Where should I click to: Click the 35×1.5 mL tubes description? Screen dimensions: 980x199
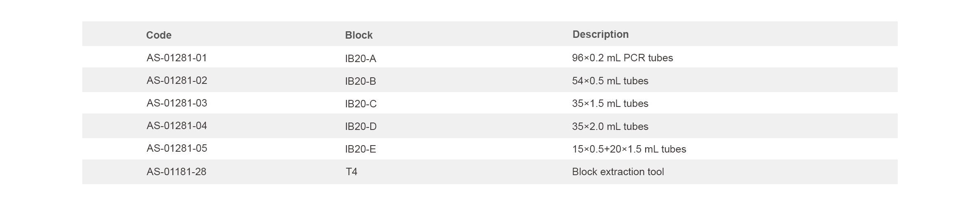[610, 104]
